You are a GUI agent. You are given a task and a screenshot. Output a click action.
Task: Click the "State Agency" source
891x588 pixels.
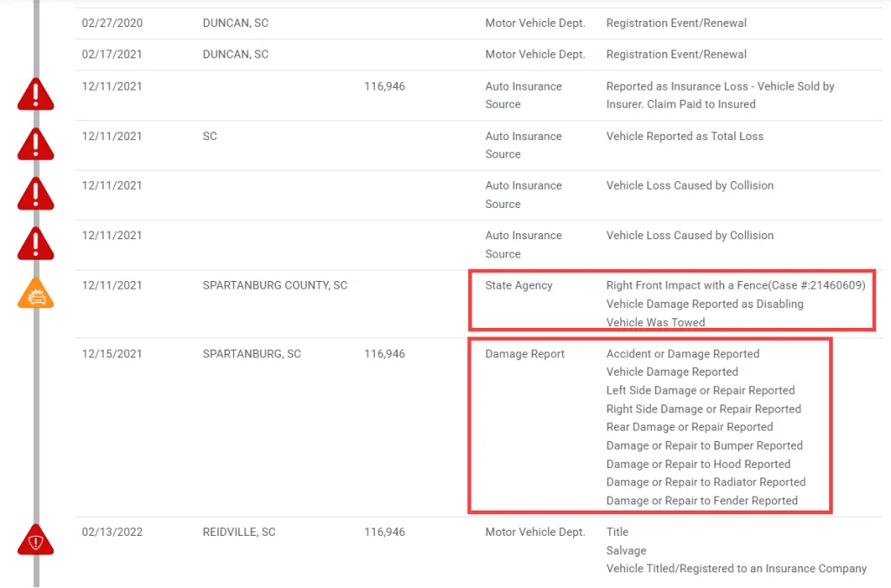pos(519,285)
